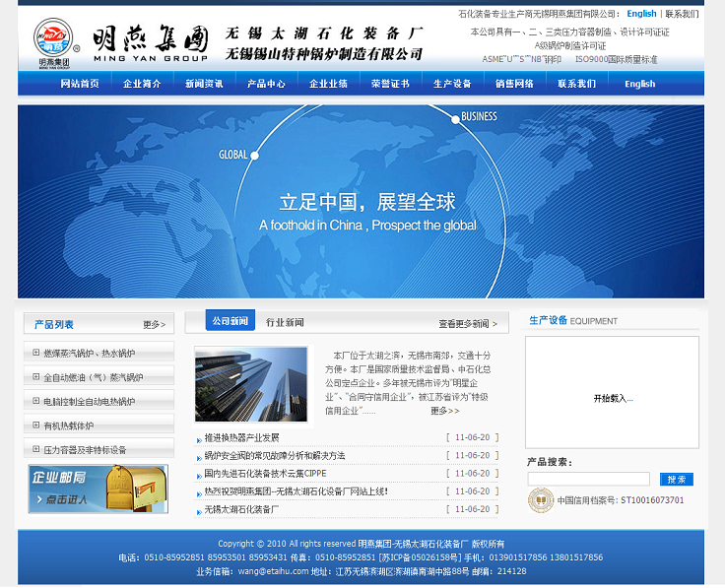The height and width of the screenshot is (588, 725).
Task: Open news item 无锡太湖石化装备厂
Action: click(x=241, y=509)
